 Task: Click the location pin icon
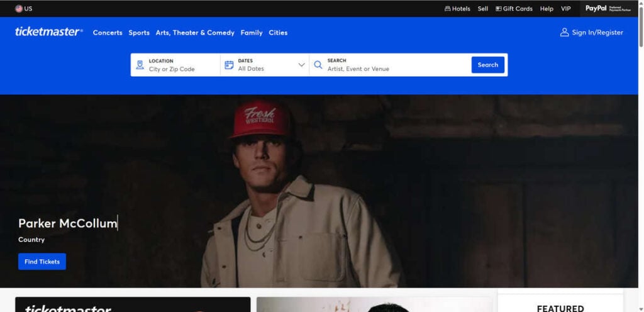click(140, 65)
